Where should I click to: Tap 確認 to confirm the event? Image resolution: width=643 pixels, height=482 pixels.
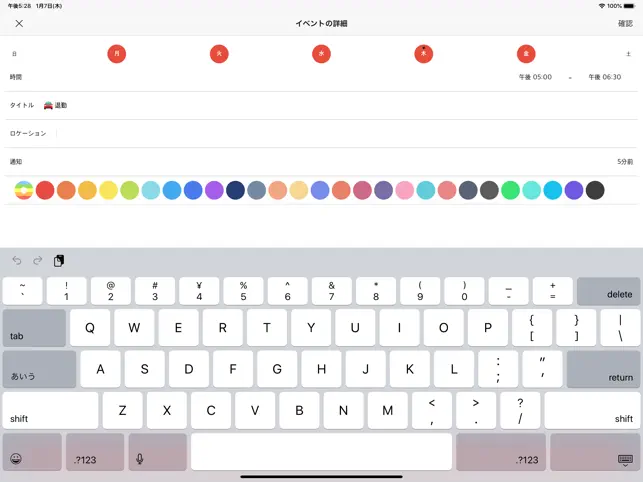click(625, 23)
